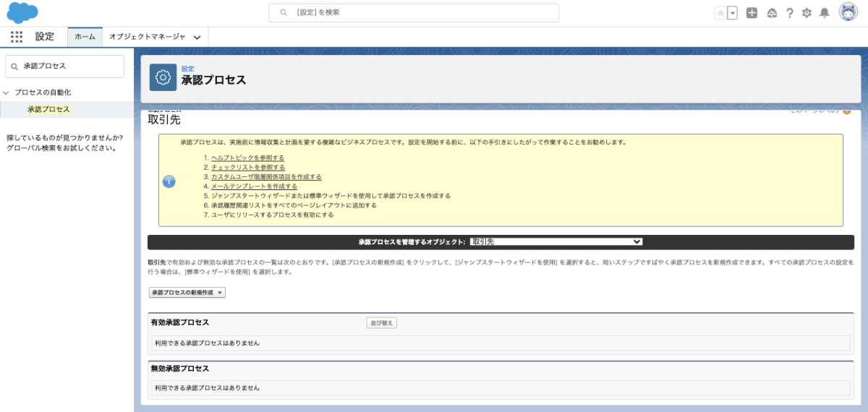Open favorites list dropdown arrow

tap(732, 13)
